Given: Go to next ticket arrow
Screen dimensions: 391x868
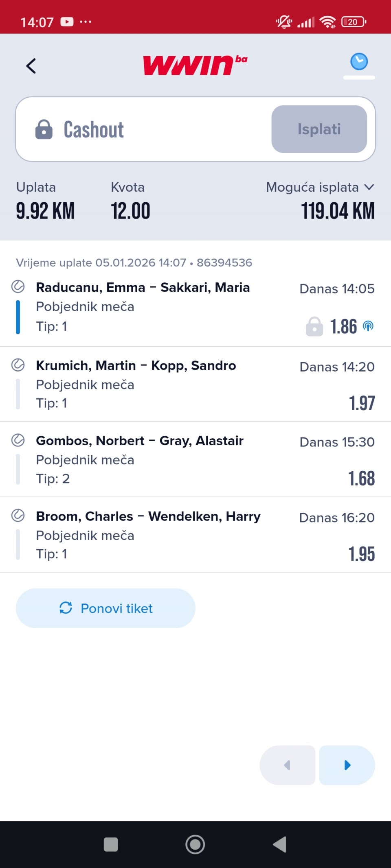Looking at the screenshot, I should click(347, 765).
